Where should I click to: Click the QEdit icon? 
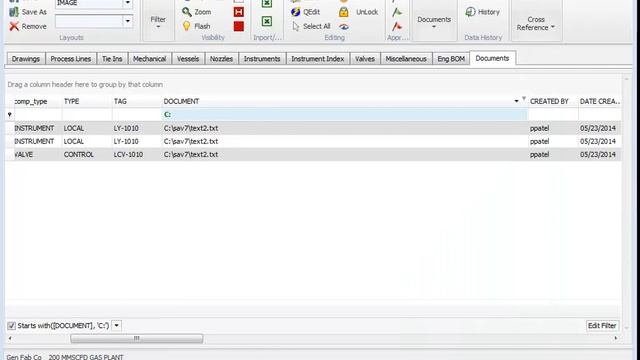coord(296,12)
